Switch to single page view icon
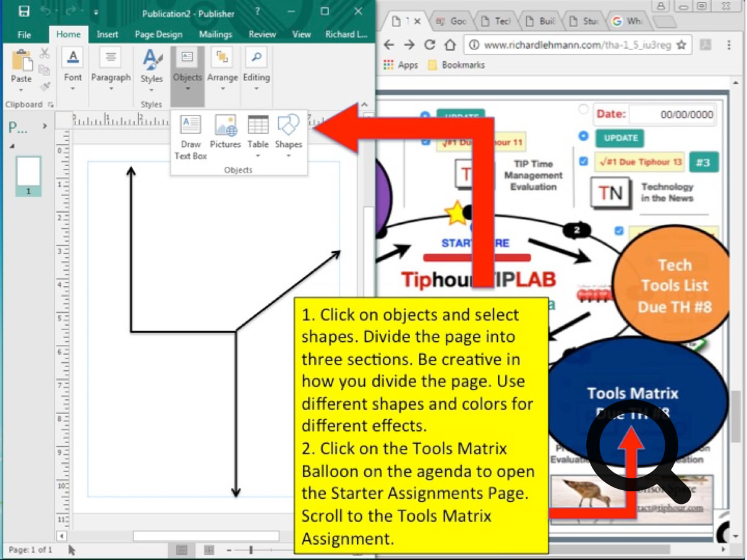Screen dimensions: 747x560 pyautogui.click(x=182, y=549)
